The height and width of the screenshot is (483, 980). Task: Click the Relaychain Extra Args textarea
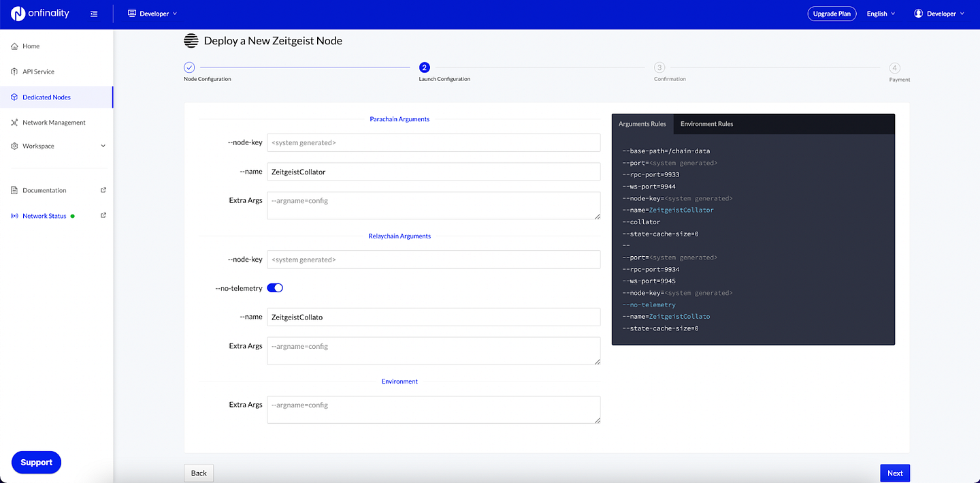click(x=434, y=351)
